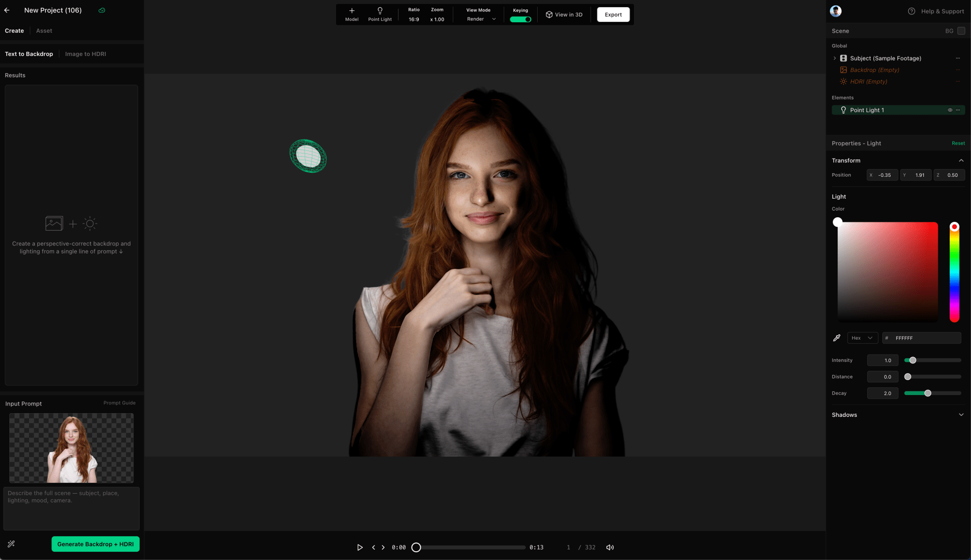Screen dimensions: 971x560
Task: Click the Generate Backdrop + HDRI button
Action: pyautogui.click(x=95, y=544)
